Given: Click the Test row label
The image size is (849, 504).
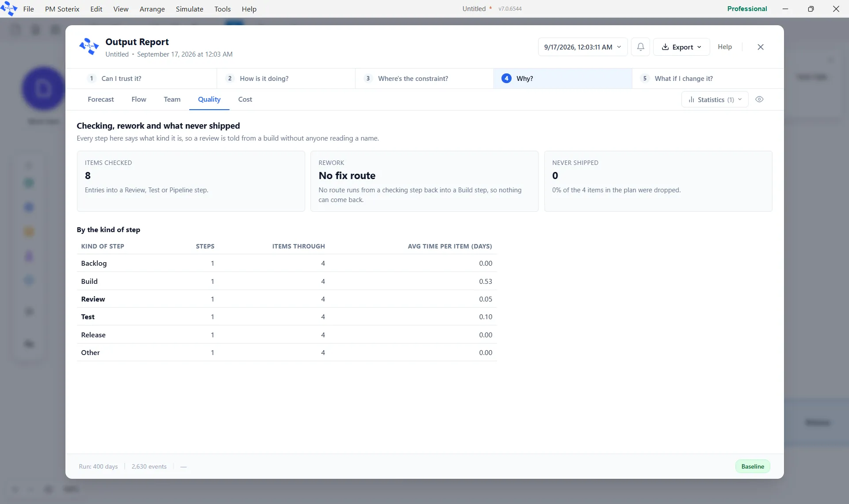Looking at the screenshot, I should click(88, 317).
